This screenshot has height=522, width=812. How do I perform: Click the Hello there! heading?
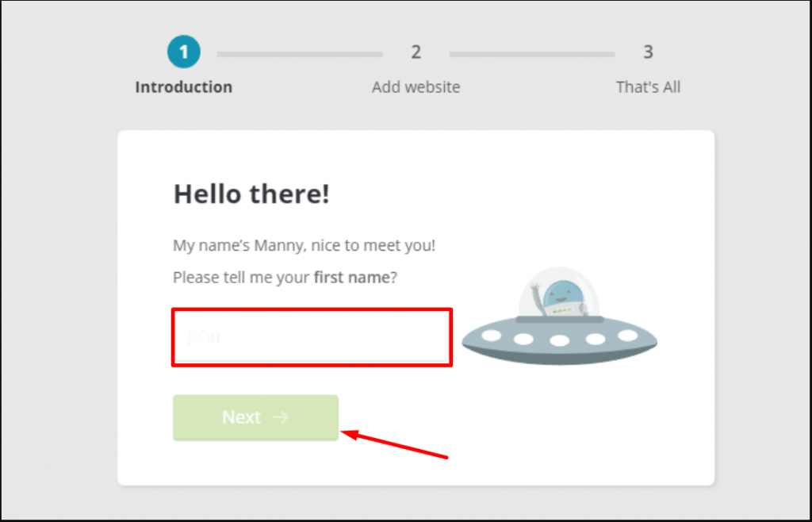(251, 194)
